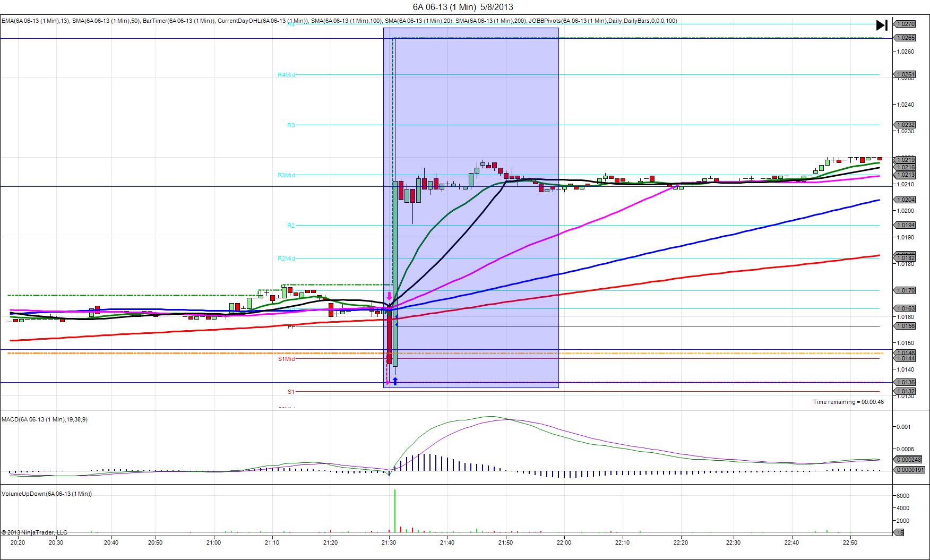Click the 1.0135 price marker tag
Viewport: 930px width, 560px height.
tap(905, 382)
